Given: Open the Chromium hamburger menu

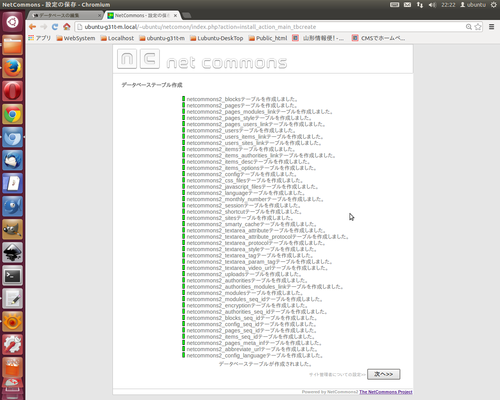Looking at the screenshot, I should tap(491, 27).
